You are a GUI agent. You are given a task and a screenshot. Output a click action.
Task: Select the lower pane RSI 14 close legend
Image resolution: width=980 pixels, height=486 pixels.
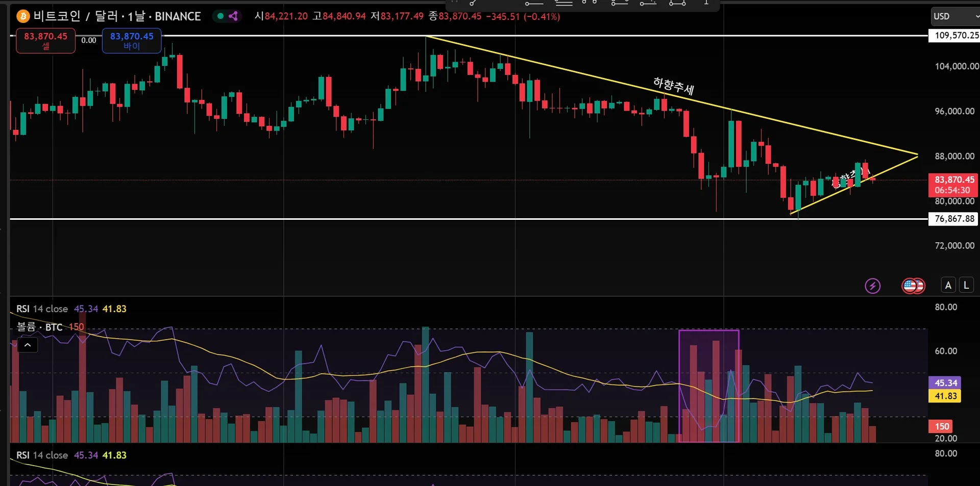(x=42, y=455)
